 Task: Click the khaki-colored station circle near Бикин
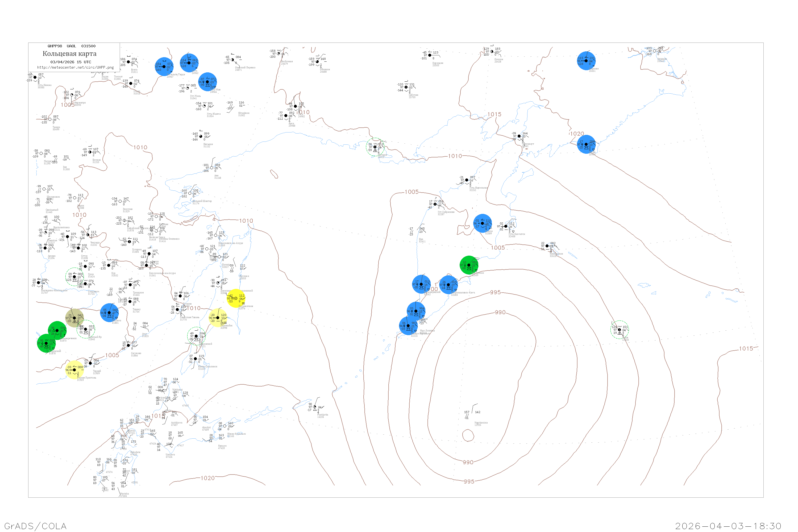(75, 318)
